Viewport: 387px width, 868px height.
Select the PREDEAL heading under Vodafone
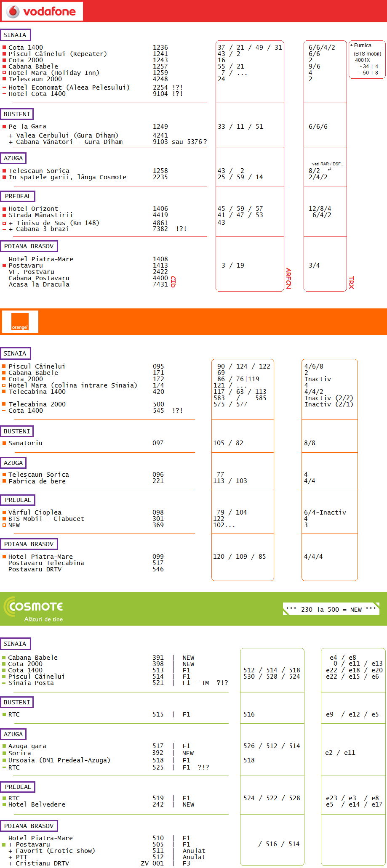click(18, 196)
